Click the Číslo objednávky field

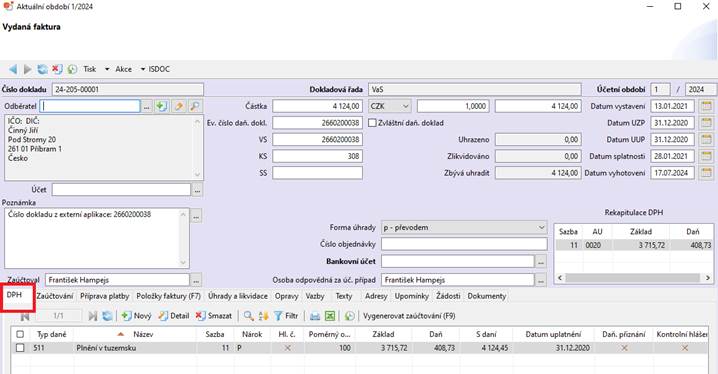[x=464, y=244]
